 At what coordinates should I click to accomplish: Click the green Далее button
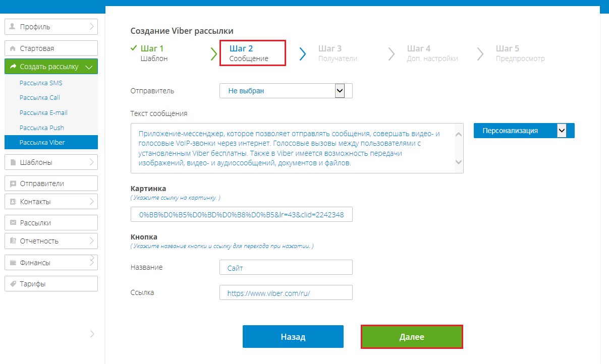pos(412,337)
